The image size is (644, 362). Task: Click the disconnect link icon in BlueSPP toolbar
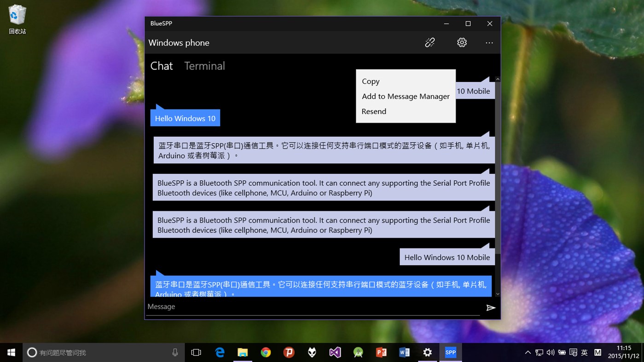pyautogui.click(x=429, y=42)
